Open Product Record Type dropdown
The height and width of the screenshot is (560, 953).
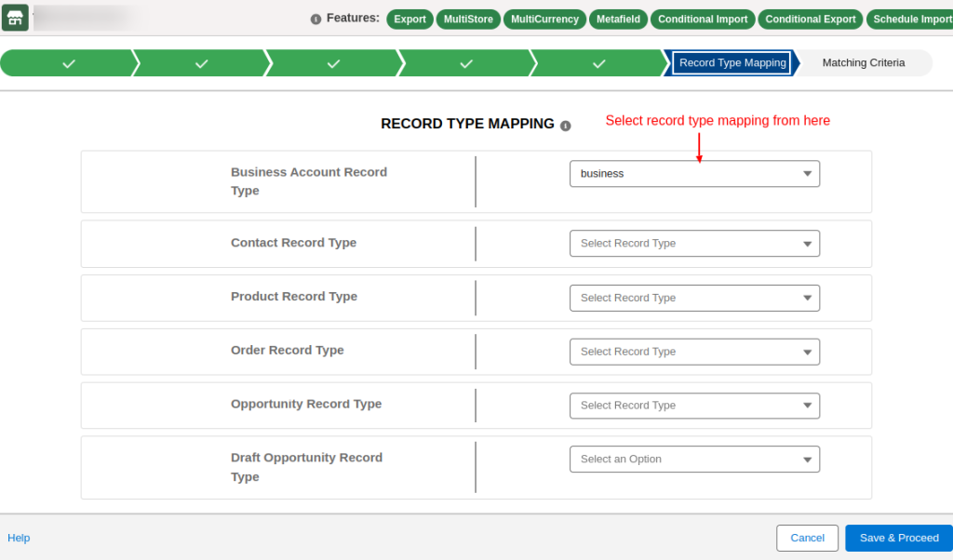[694, 299]
